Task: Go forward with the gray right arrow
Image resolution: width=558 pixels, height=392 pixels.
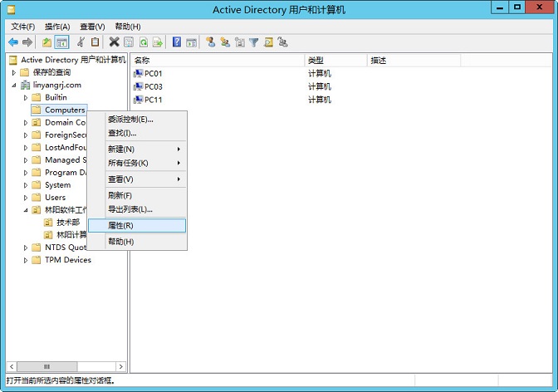Action: tap(27, 42)
